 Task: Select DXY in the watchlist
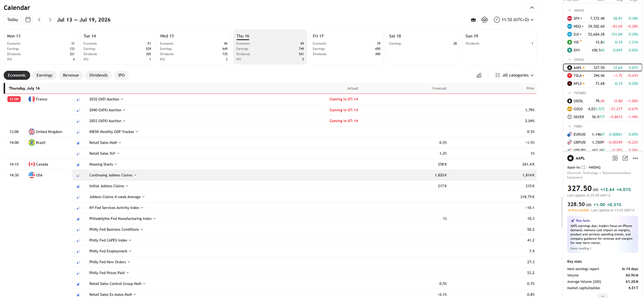pos(602,50)
